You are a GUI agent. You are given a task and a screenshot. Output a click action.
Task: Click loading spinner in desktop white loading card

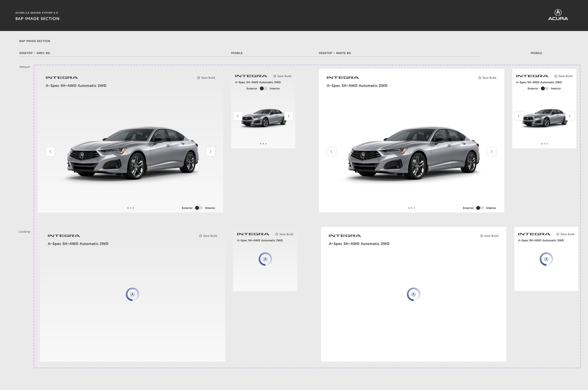tap(413, 294)
